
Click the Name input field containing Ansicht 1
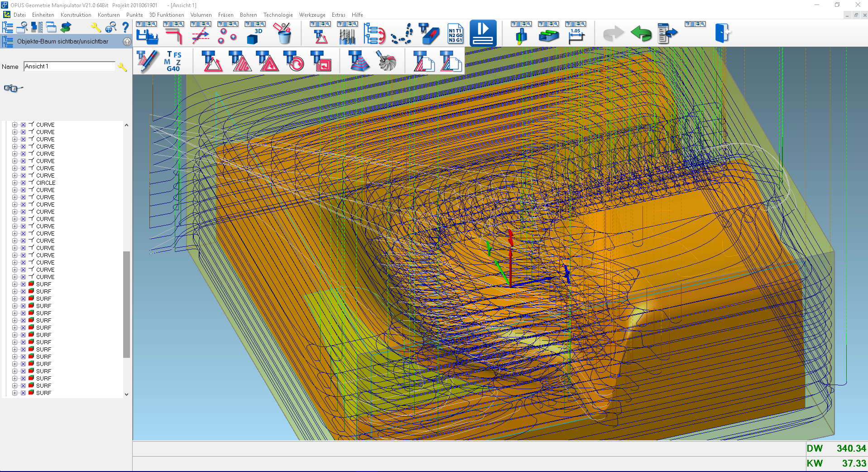pos(69,67)
